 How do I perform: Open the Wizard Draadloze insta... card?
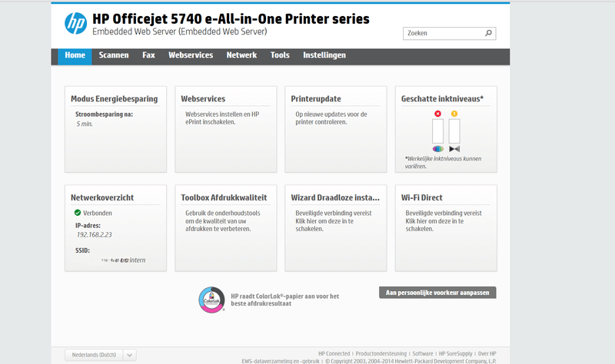336,228
